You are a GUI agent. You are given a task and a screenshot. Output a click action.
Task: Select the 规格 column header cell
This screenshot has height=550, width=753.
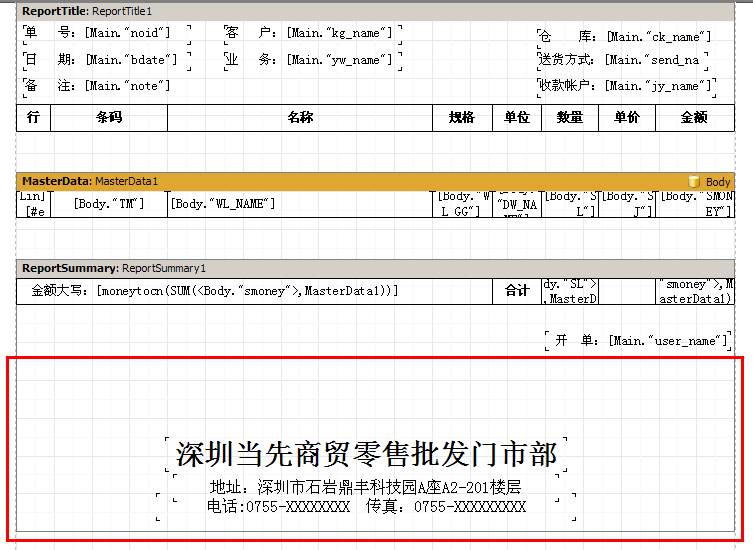point(462,118)
